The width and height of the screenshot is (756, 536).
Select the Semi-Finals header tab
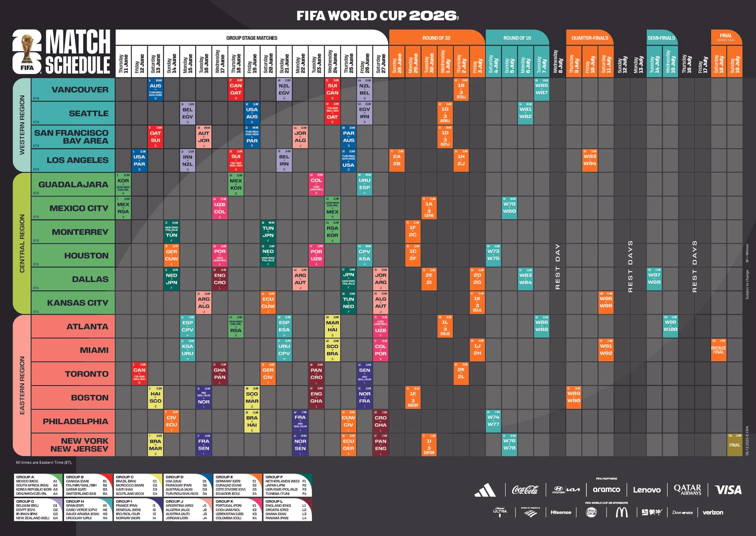point(661,38)
